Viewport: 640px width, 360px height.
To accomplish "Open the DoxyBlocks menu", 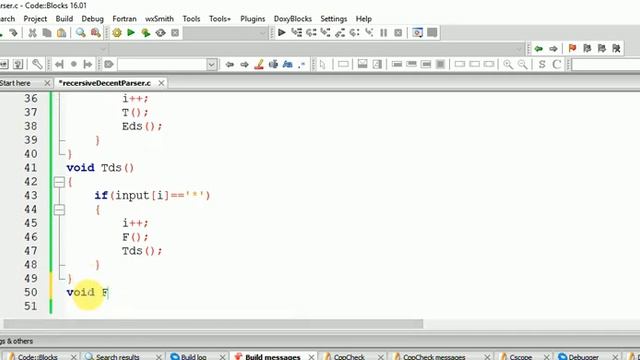I will coord(293,19).
